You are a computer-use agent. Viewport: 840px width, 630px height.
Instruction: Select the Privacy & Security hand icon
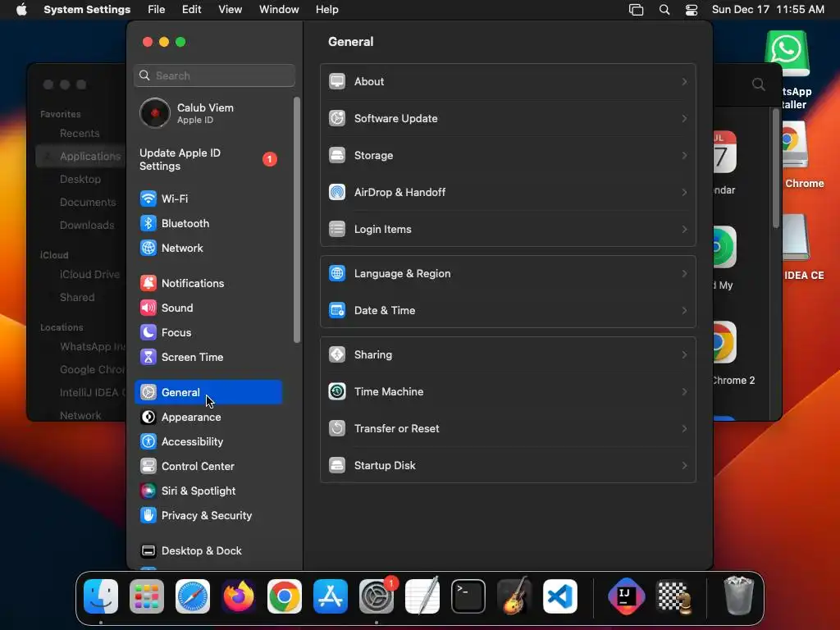pos(148,515)
